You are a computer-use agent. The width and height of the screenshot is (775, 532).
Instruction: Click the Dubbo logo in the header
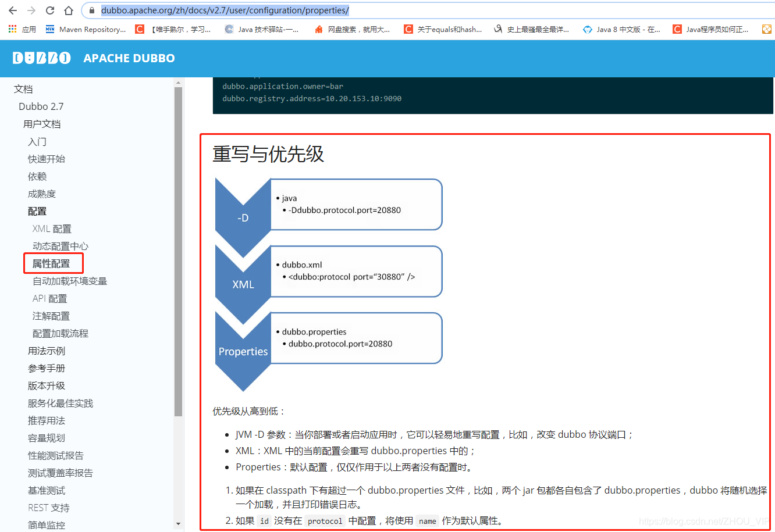pyautogui.click(x=42, y=58)
